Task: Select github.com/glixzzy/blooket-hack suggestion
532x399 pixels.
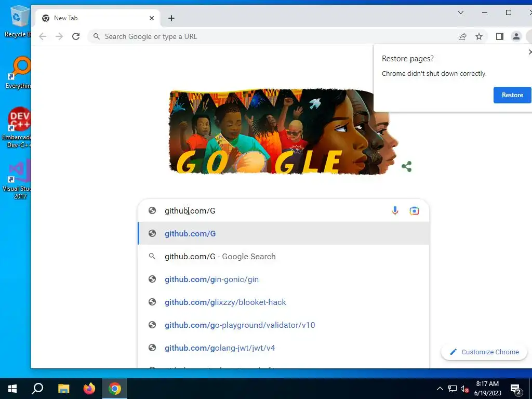Action: tap(283, 302)
